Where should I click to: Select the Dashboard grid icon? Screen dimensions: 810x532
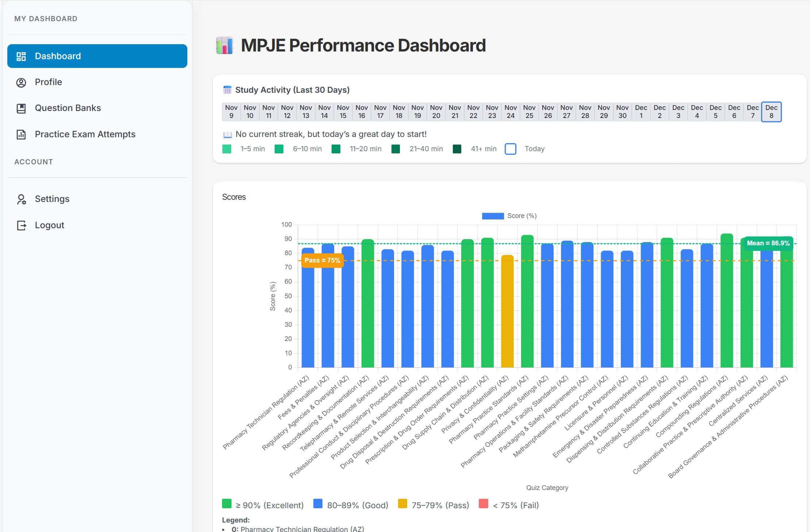(x=21, y=56)
